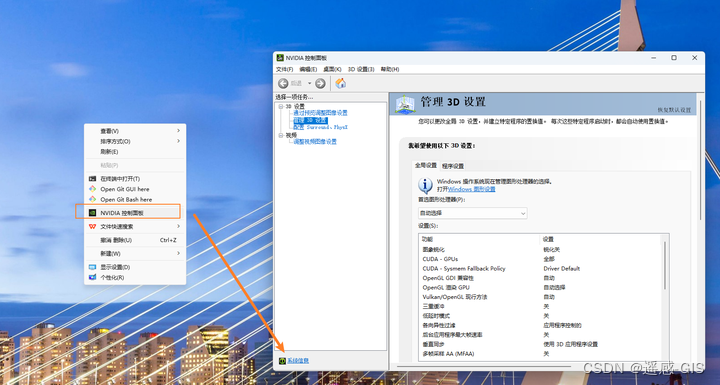The image size is (720, 385).
Task: Open the 首选图形处理器 dropdown set to 自动选择
Action: pos(472,213)
